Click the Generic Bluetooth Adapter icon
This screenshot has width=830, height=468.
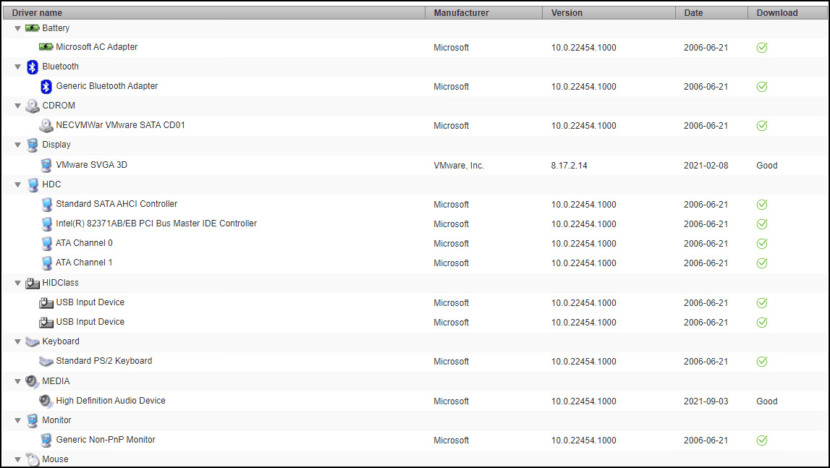pyautogui.click(x=46, y=86)
